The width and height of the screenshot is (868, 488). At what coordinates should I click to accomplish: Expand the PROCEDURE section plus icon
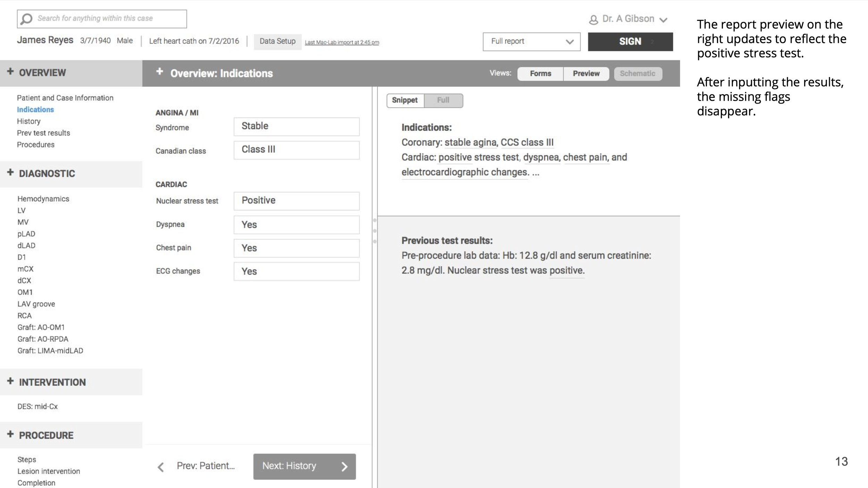(x=10, y=434)
